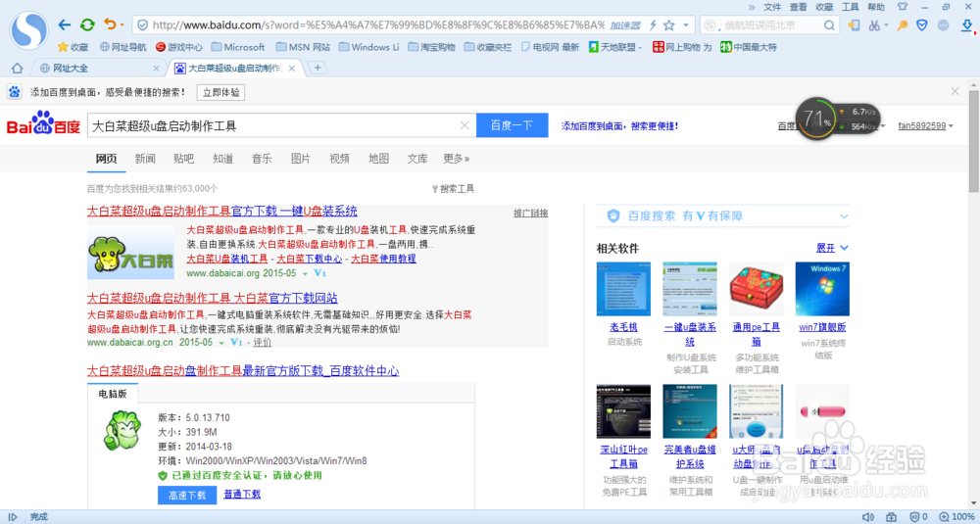Click the win7旗舰版 thumbnail
This screenshot has width=980, height=524.
coord(822,289)
